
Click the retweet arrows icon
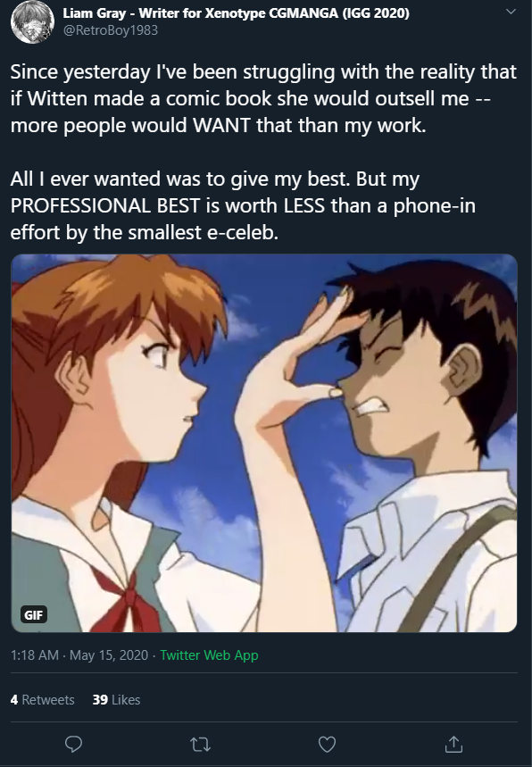point(200,745)
